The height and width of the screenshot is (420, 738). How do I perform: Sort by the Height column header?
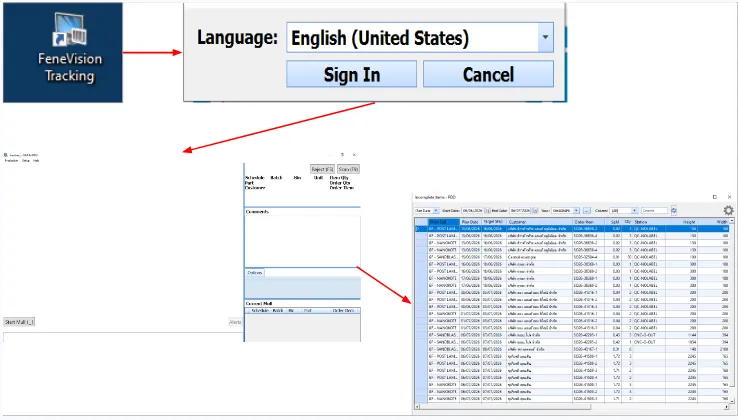point(682,222)
